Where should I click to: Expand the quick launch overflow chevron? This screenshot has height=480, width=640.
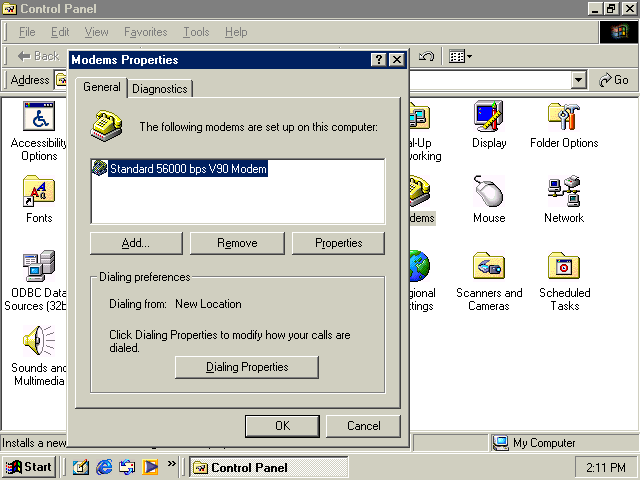point(171,463)
